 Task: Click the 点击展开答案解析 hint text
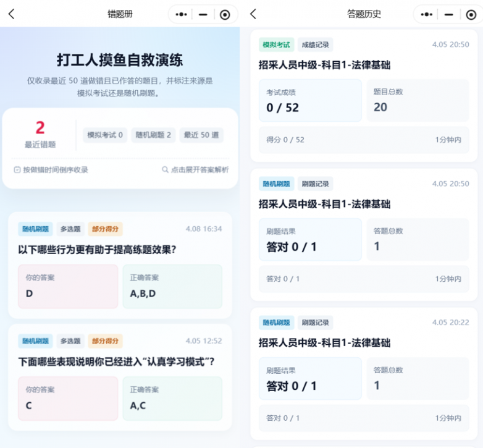[x=200, y=170]
